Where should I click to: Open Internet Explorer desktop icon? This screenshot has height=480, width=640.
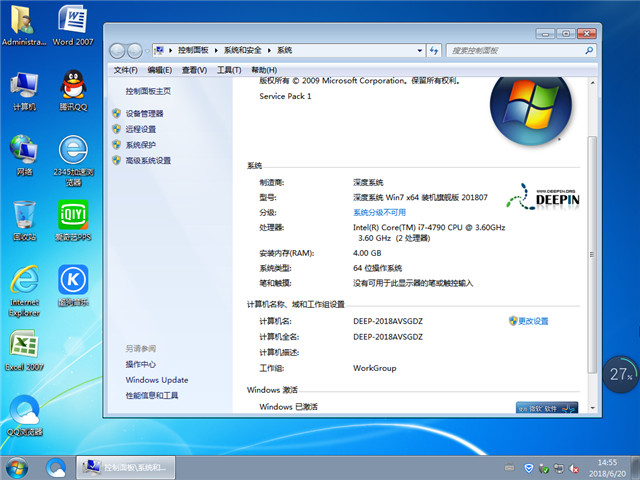click(x=24, y=291)
